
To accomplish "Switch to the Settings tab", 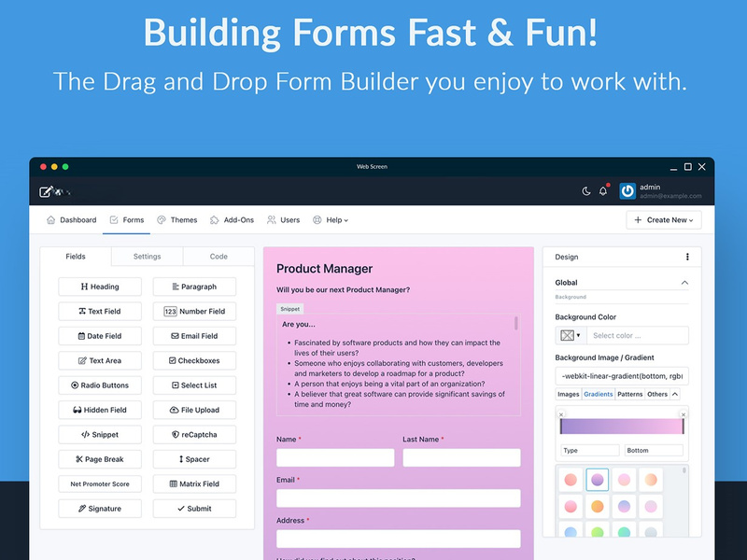I will coord(147,256).
